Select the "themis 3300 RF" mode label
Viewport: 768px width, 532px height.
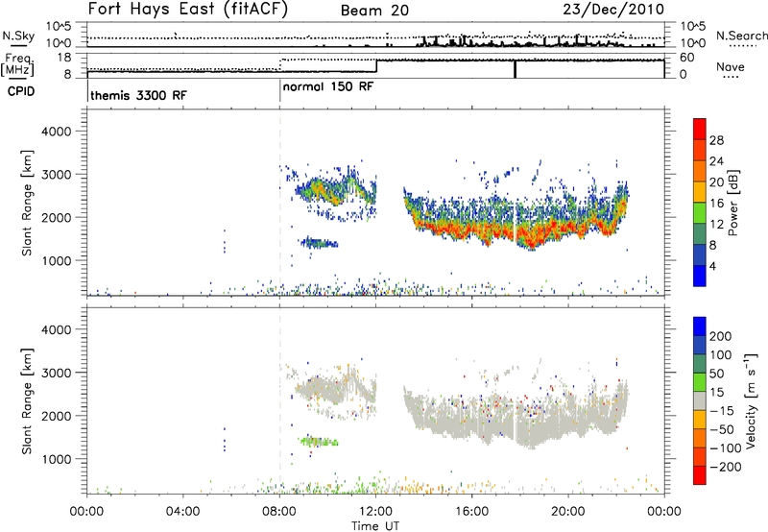[138, 95]
